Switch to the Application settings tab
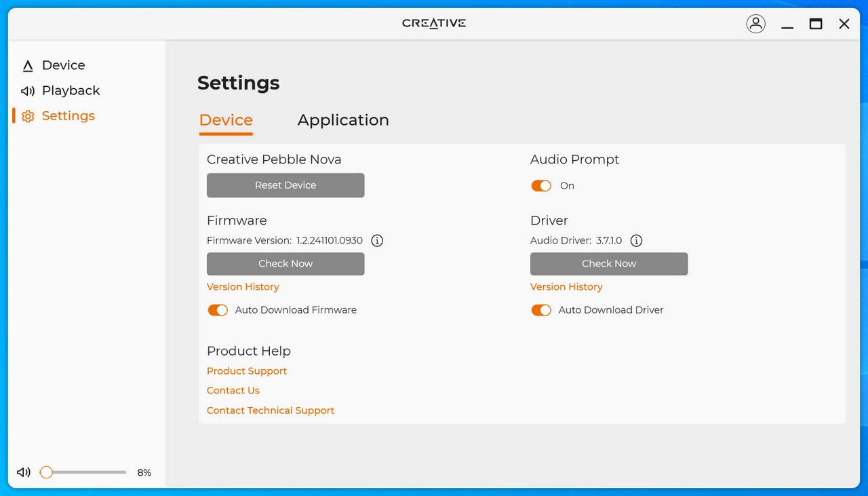 pos(343,120)
